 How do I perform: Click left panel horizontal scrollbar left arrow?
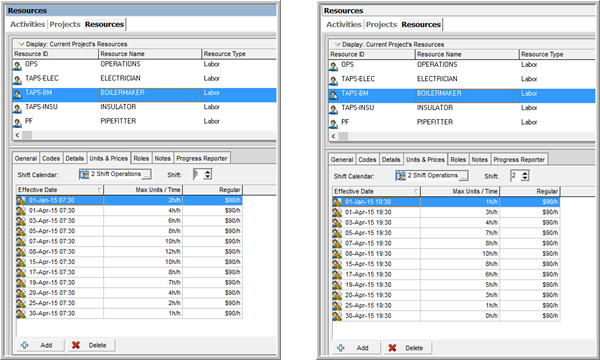tap(17, 135)
